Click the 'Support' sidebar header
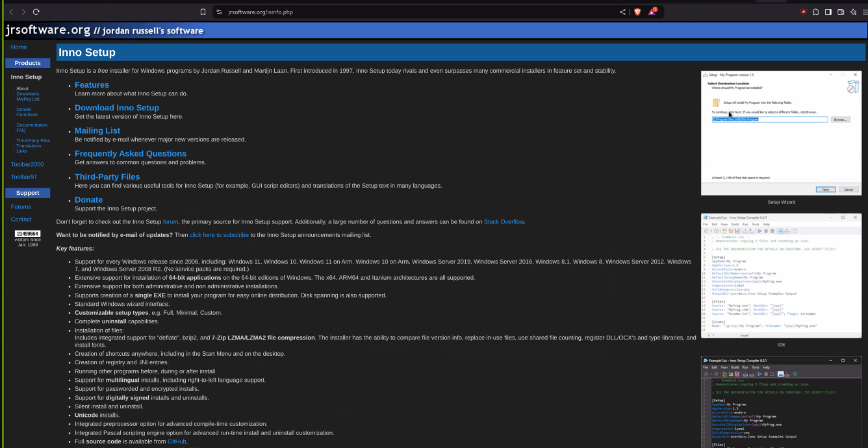The image size is (868, 448). [x=27, y=193]
